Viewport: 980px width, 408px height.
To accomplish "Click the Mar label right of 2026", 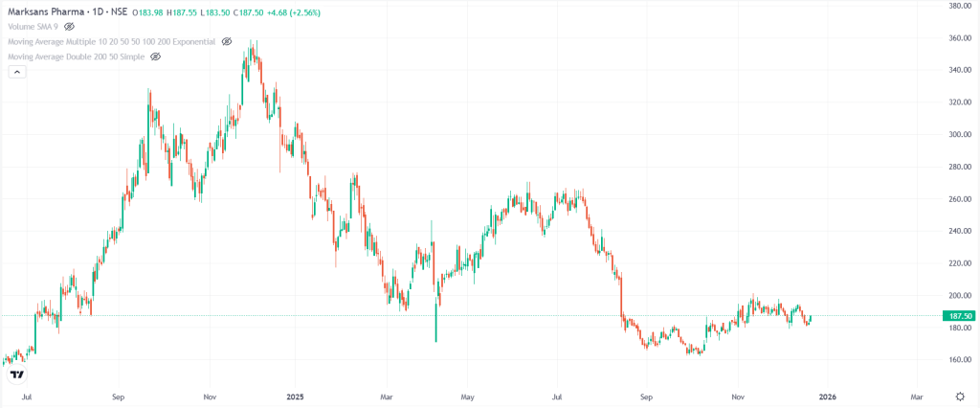I will 916,395.
